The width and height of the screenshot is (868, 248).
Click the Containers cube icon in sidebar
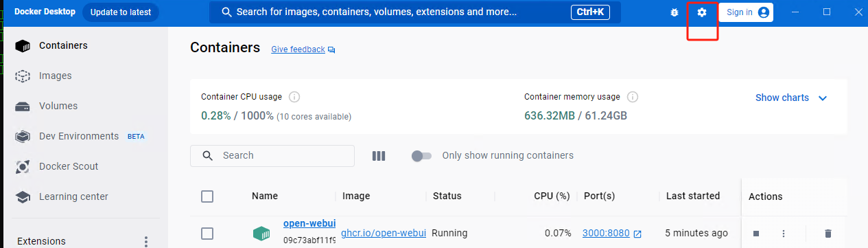coord(23,46)
